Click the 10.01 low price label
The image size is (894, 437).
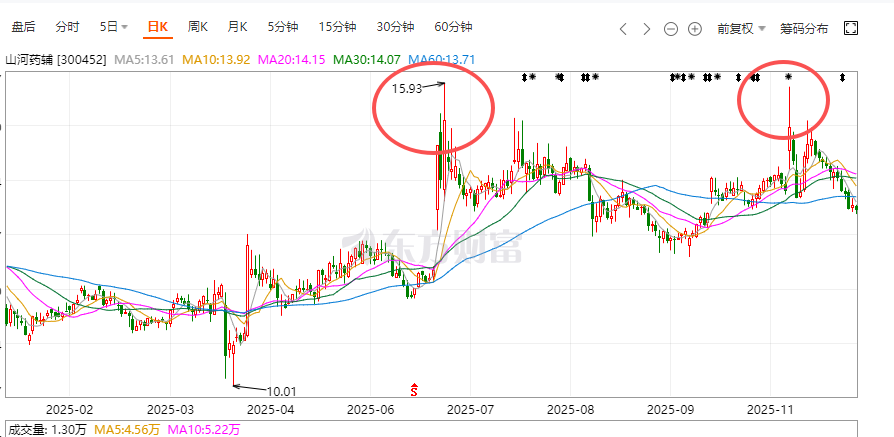[282, 391]
